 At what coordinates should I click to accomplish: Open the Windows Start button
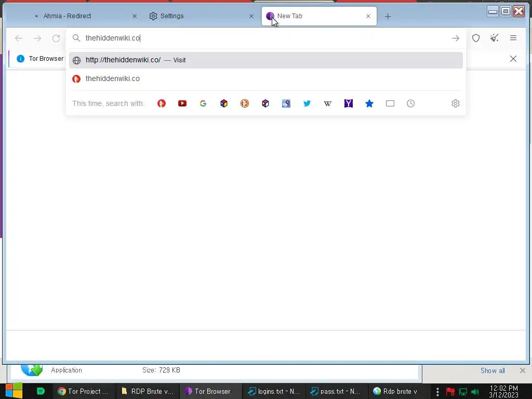(x=14, y=391)
